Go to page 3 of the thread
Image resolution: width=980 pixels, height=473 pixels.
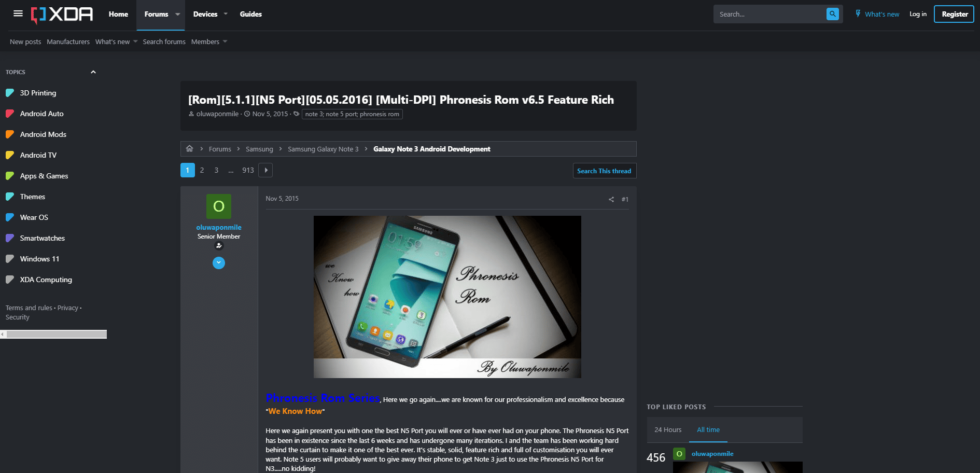click(216, 170)
